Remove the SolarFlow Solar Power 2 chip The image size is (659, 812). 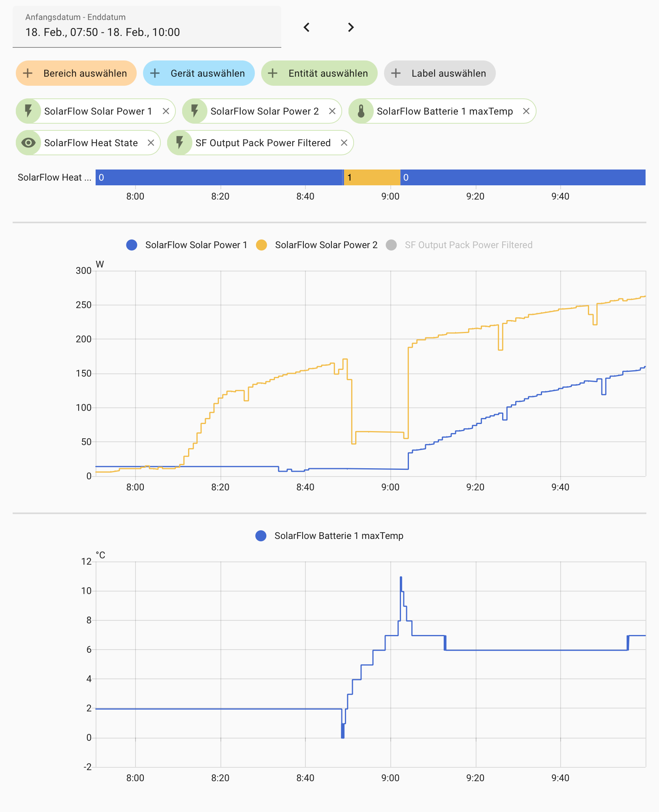pos(332,111)
